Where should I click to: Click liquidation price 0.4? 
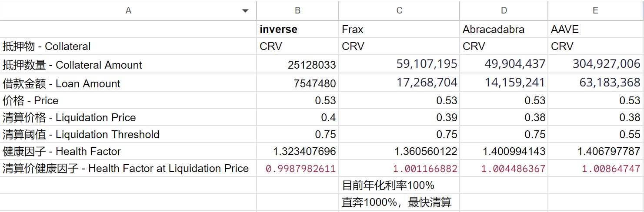[x=298, y=117]
